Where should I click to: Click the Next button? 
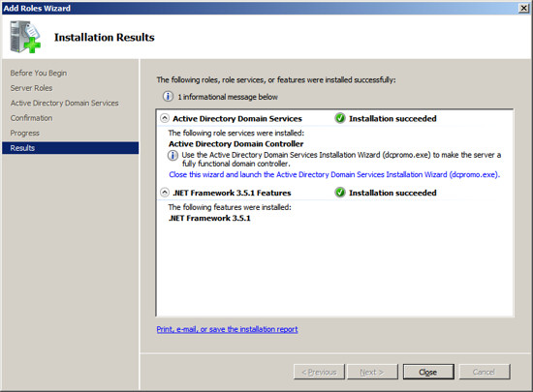372,372
